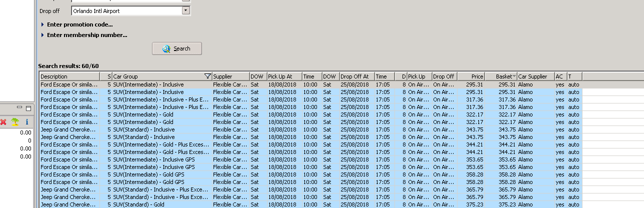Sort by the Pick Up column header

click(419, 76)
